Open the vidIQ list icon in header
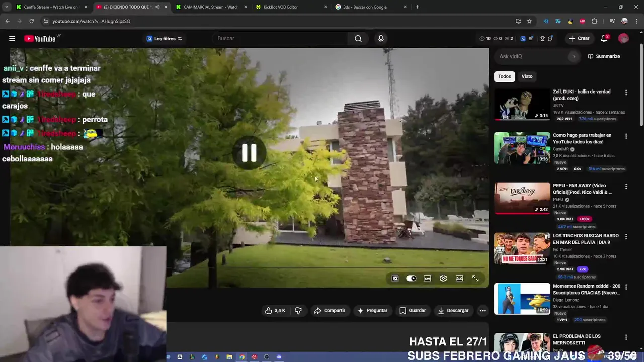 click(x=531, y=39)
